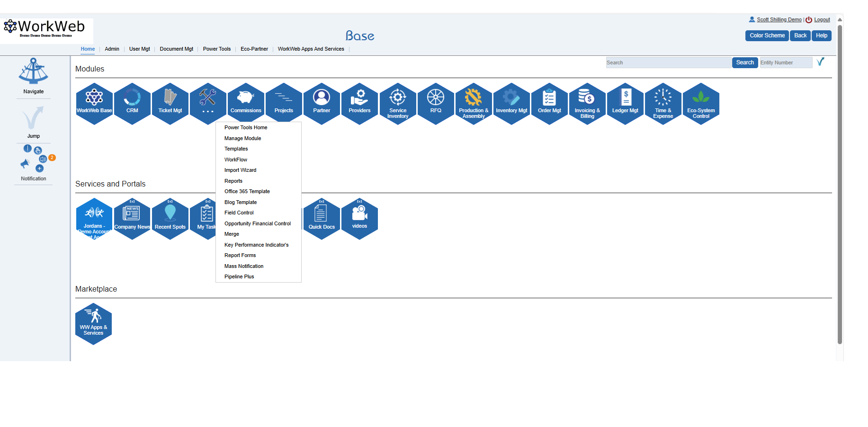Image resolution: width=868 pixels, height=427 pixels.
Task: Click the Logout link
Action: [x=822, y=20]
